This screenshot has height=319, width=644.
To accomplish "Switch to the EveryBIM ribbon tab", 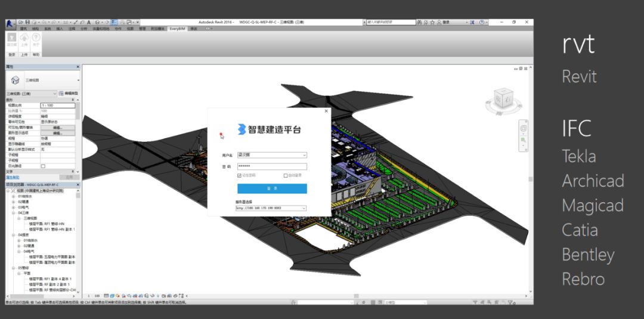I will pos(178,29).
